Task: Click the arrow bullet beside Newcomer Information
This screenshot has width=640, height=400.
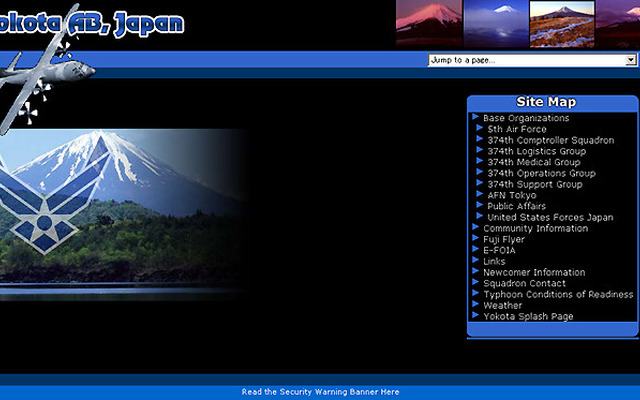Action: point(476,271)
